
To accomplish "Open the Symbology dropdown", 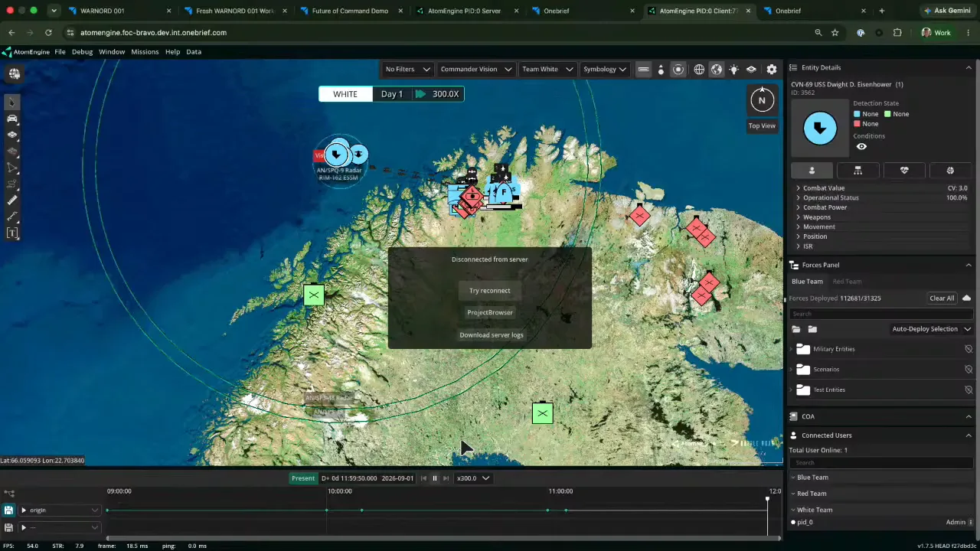I will pos(604,69).
